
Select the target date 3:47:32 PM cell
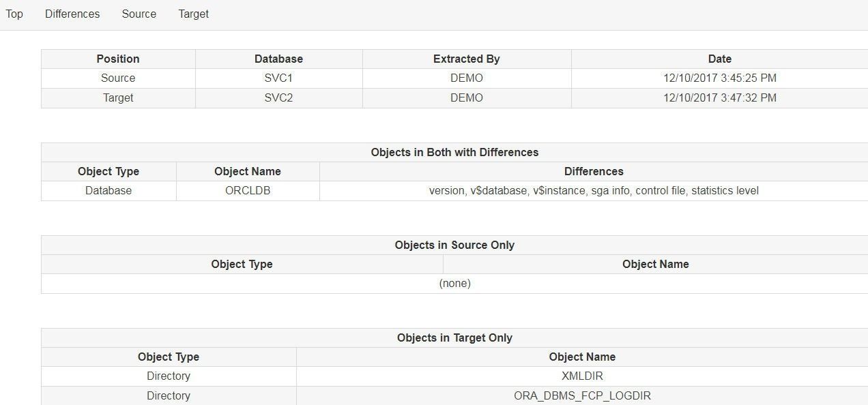point(719,97)
